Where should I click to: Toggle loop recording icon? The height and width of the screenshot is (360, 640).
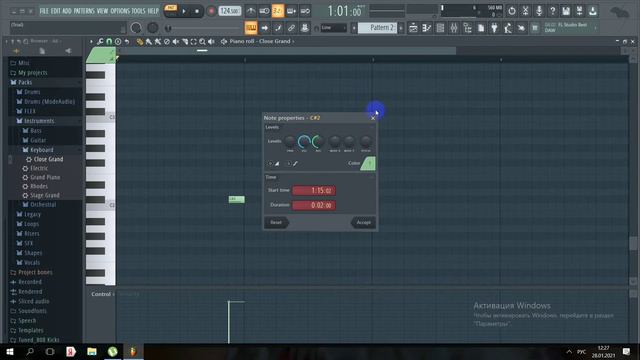305,11
